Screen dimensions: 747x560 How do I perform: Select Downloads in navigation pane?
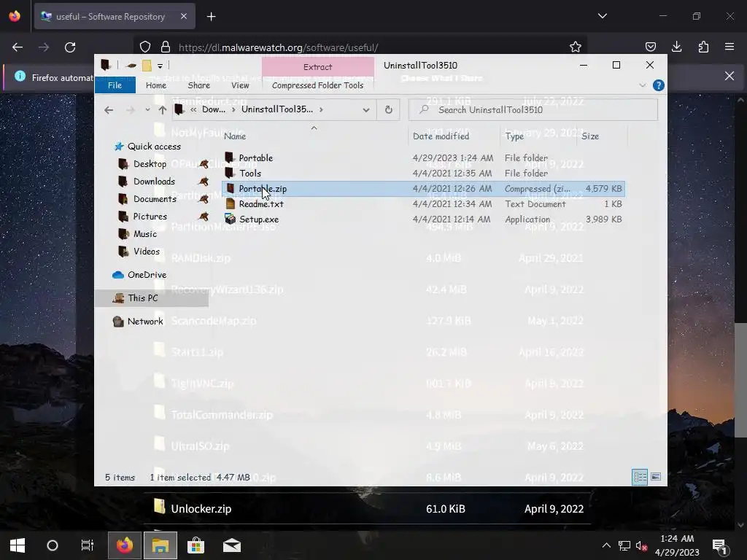(x=154, y=182)
